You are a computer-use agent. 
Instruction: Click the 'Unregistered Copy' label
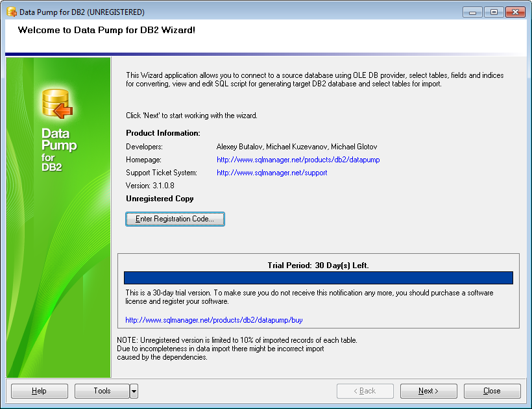[x=160, y=199]
